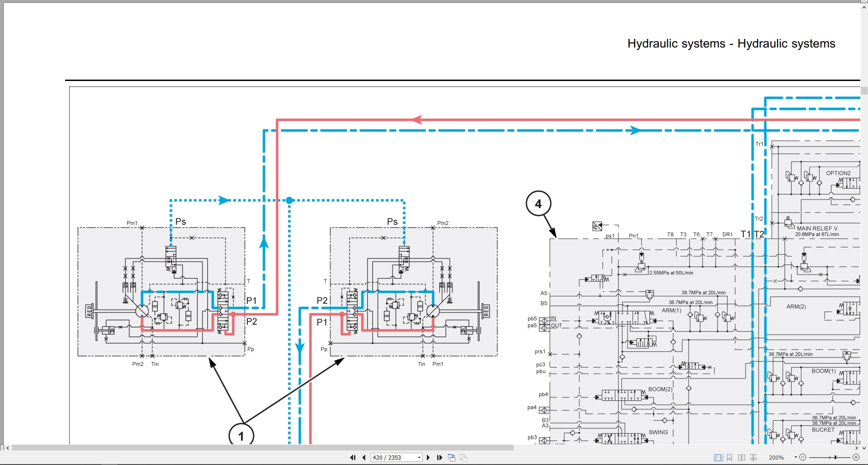Click the 'OPTION2' valve label
Screen dimensions: 868x465
point(838,173)
